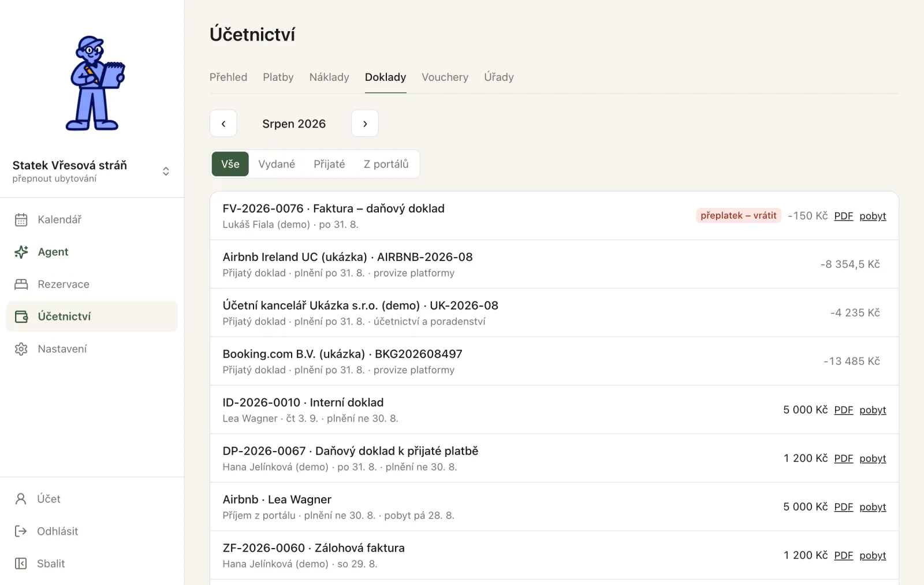Open the Rezervace menu item

92,284
